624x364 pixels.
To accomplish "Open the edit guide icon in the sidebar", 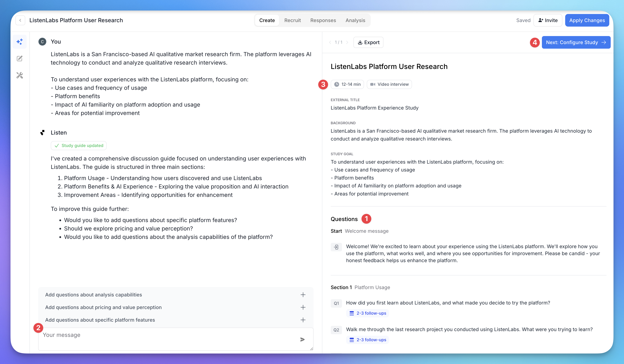I will click(20, 59).
